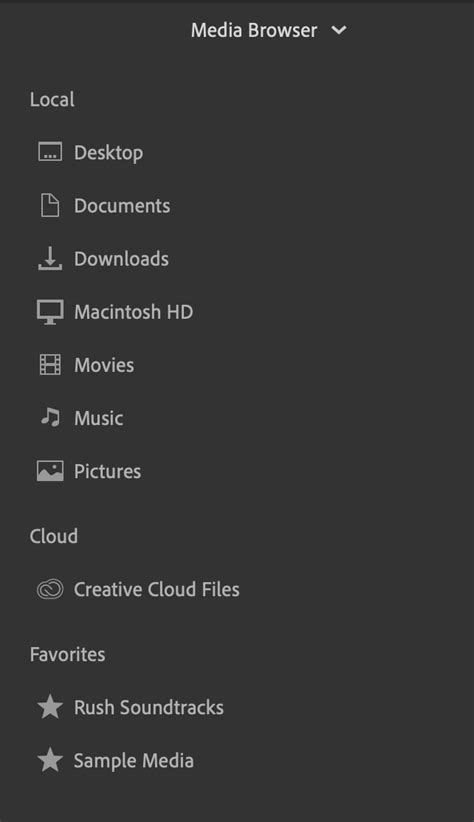
Task: Select the Desktop location label
Action: click(x=109, y=153)
